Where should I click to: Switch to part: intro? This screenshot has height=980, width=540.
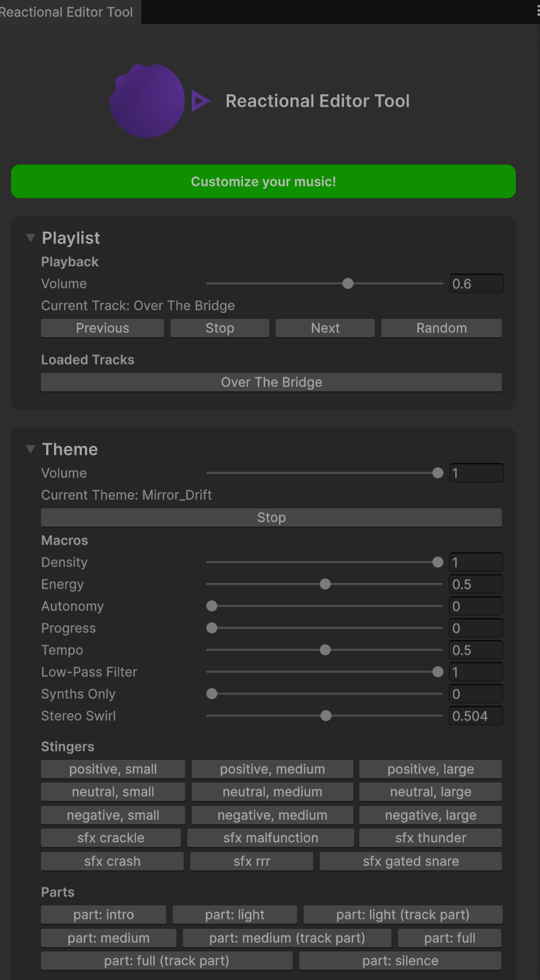[103, 915]
